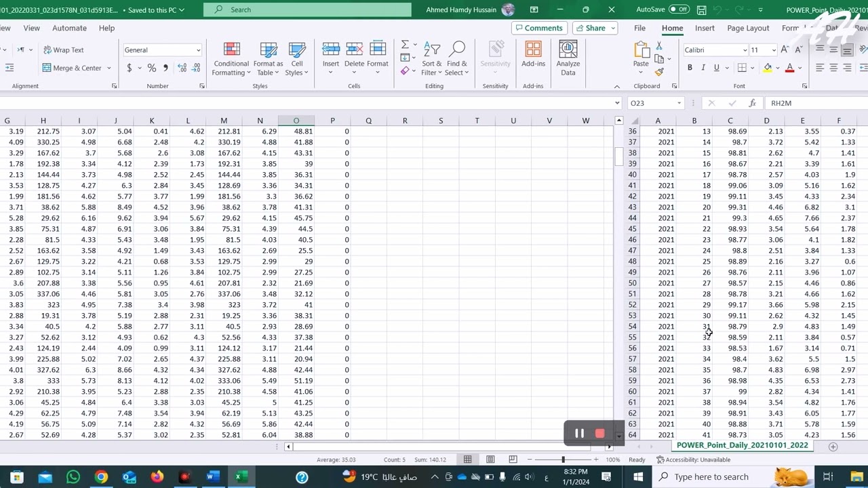Image resolution: width=868 pixels, height=488 pixels.
Task: Collapse the ribbon with the chevron
Action: pyautogui.click(x=616, y=87)
